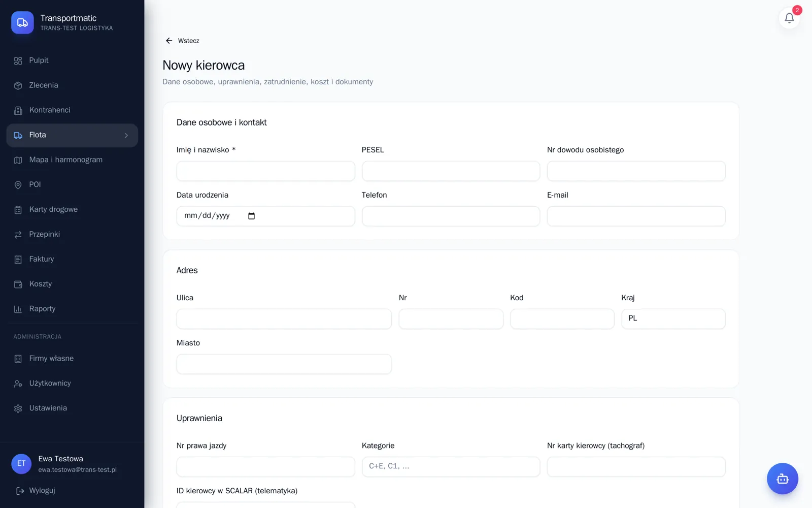
Task: Click the address Nr house number field
Action: pos(451,319)
